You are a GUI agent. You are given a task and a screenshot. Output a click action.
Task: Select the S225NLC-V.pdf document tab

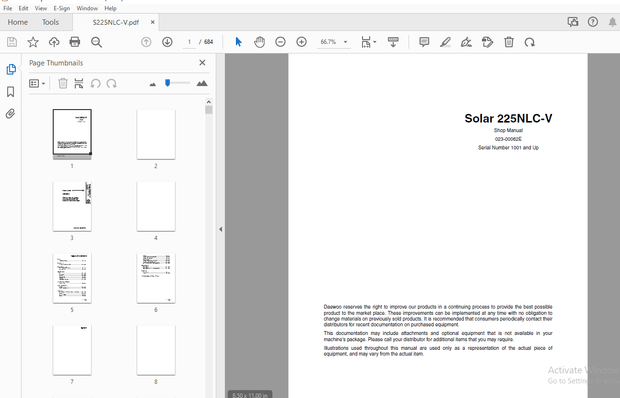point(115,22)
